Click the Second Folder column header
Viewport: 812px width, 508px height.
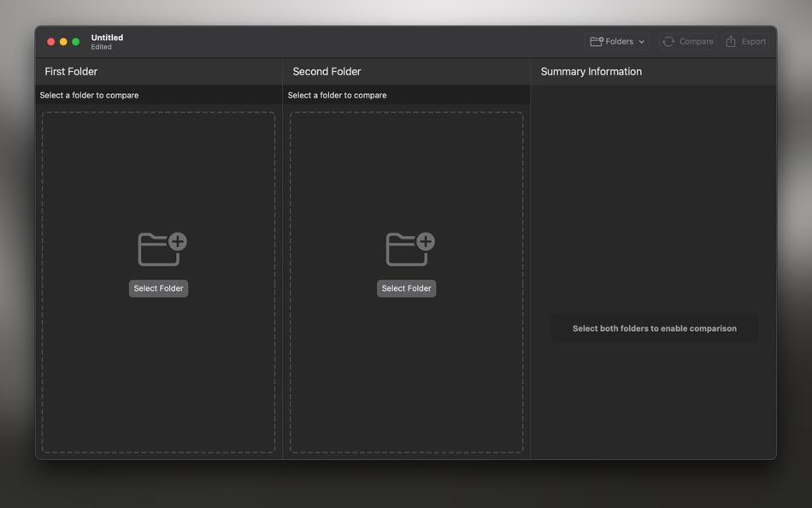tap(327, 71)
